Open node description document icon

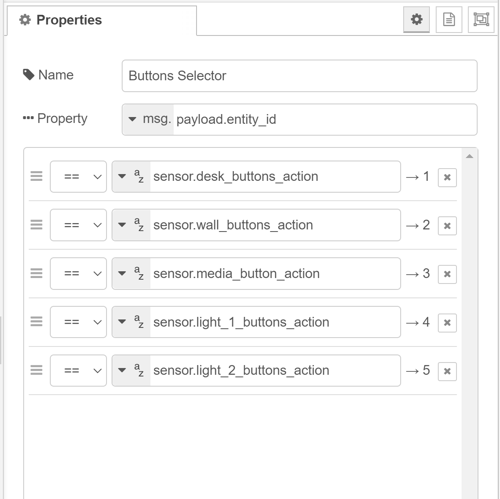pos(449,20)
